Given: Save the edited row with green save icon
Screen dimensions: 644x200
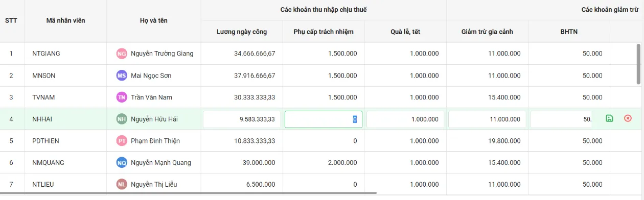Looking at the screenshot, I should click(x=609, y=118).
